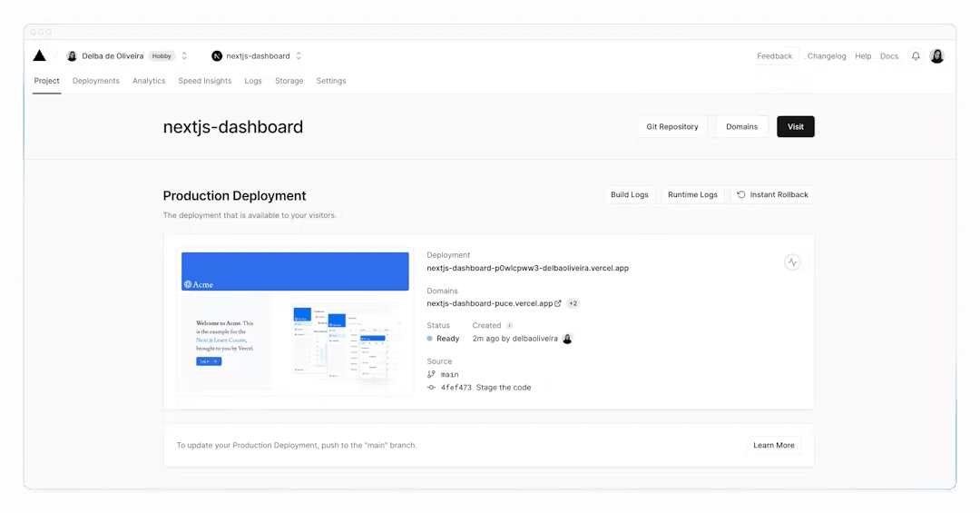
Task: Open the Settings tab
Action: pos(331,81)
